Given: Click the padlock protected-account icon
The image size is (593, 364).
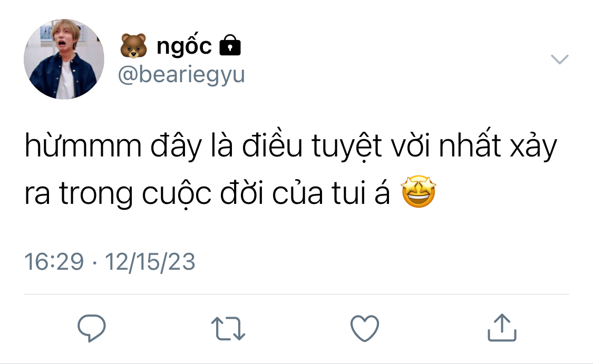Looking at the screenshot, I should (x=230, y=46).
